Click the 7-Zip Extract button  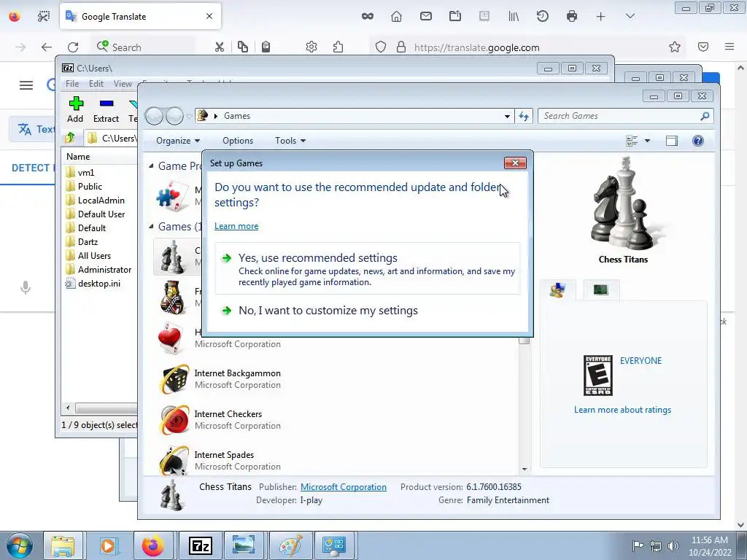107,110
